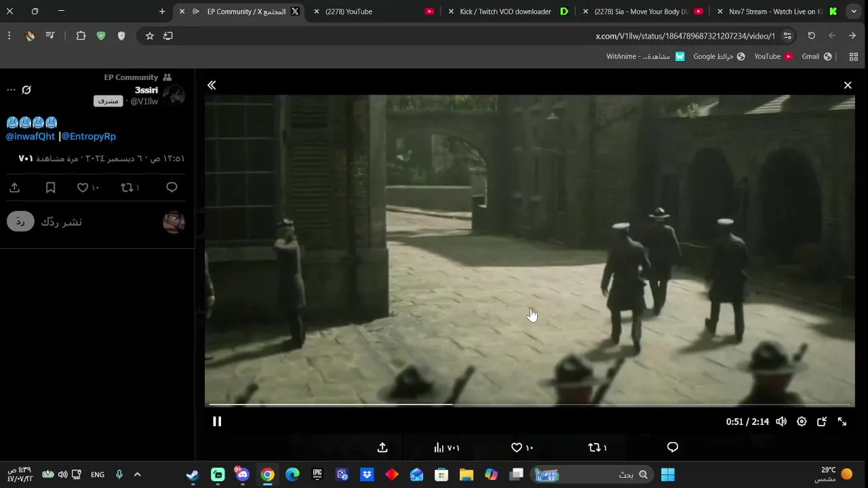Open Discord from the taskbar

click(x=243, y=474)
